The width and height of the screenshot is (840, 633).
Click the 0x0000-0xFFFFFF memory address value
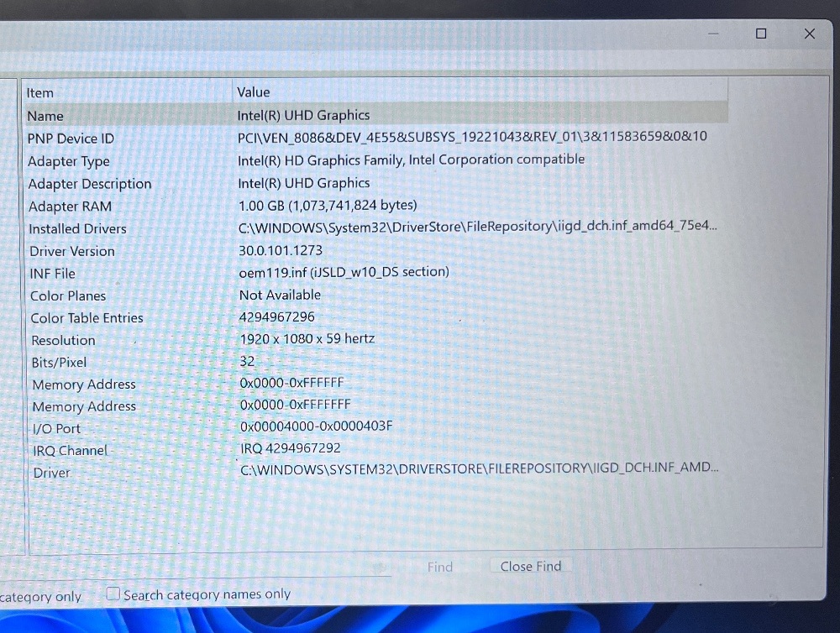(291, 382)
